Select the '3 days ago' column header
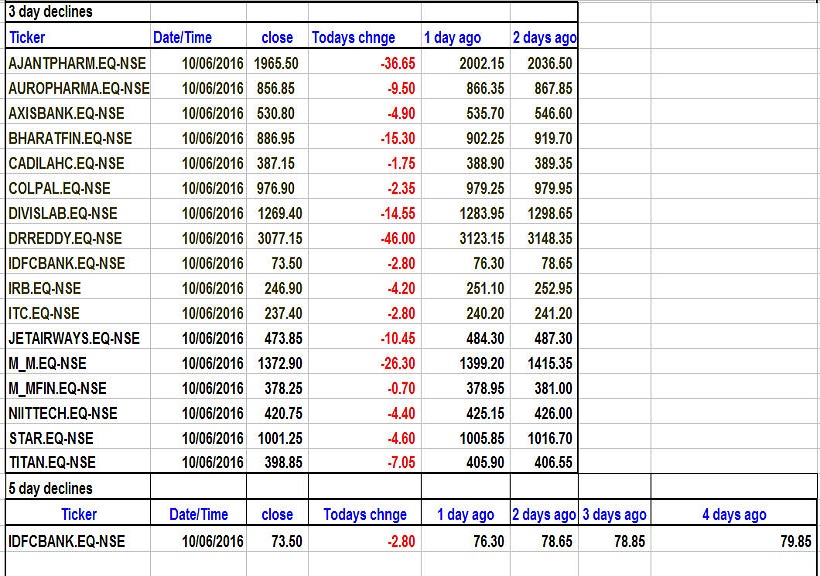The width and height of the screenshot is (820, 576). (614, 514)
